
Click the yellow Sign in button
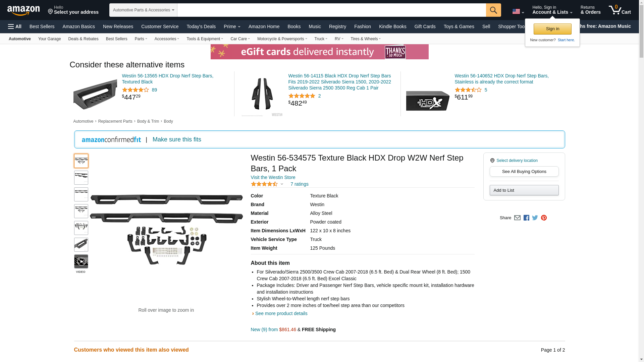(552, 29)
